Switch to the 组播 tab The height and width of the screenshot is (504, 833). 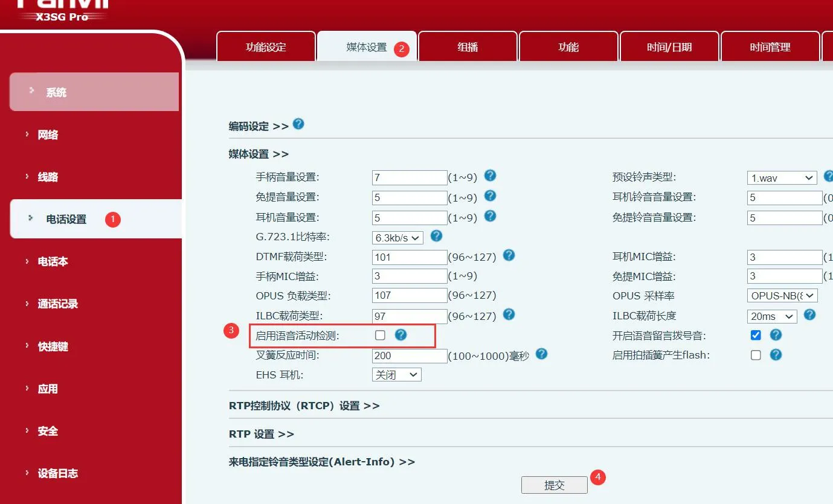(467, 46)
